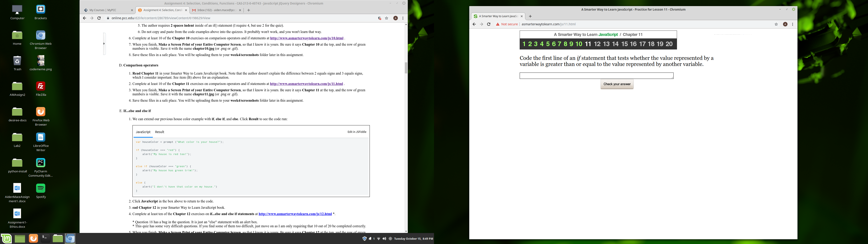Open the terminal from the taskbar
The width and height of the screenshot is (868, 244).
45,239
